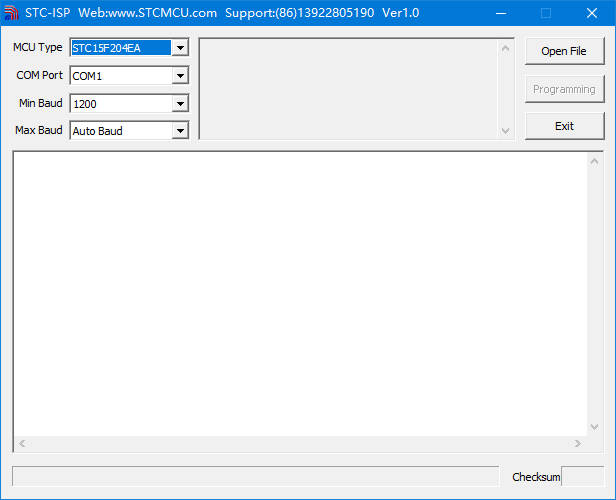Click the Programming button
This screenshot has height=500, width=616.
point(564,89)
